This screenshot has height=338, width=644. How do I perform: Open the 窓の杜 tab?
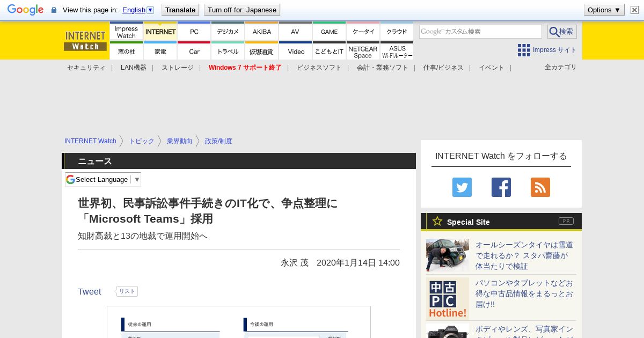click(126, 51)
